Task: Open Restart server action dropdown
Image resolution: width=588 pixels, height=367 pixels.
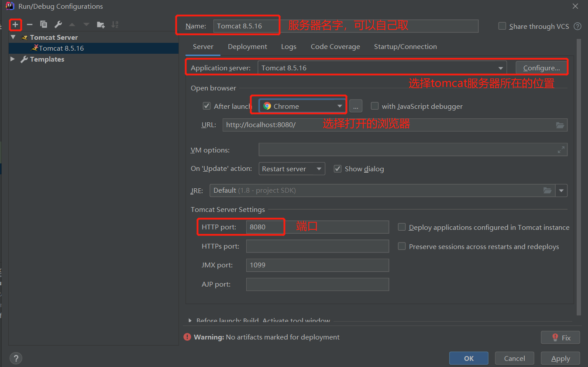Action: point(292,169)
